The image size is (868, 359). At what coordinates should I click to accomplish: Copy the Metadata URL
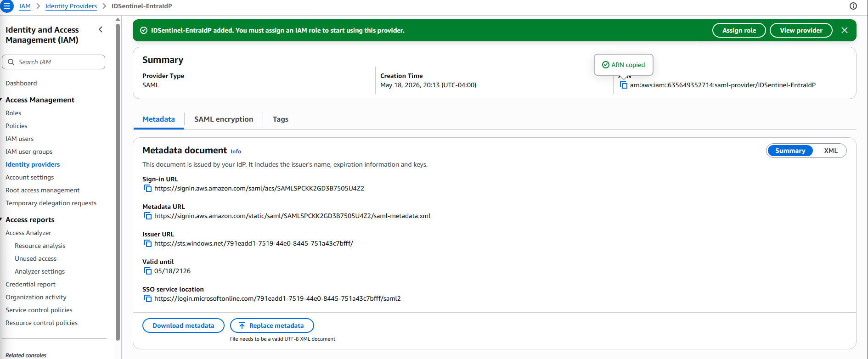click(148, 216)
